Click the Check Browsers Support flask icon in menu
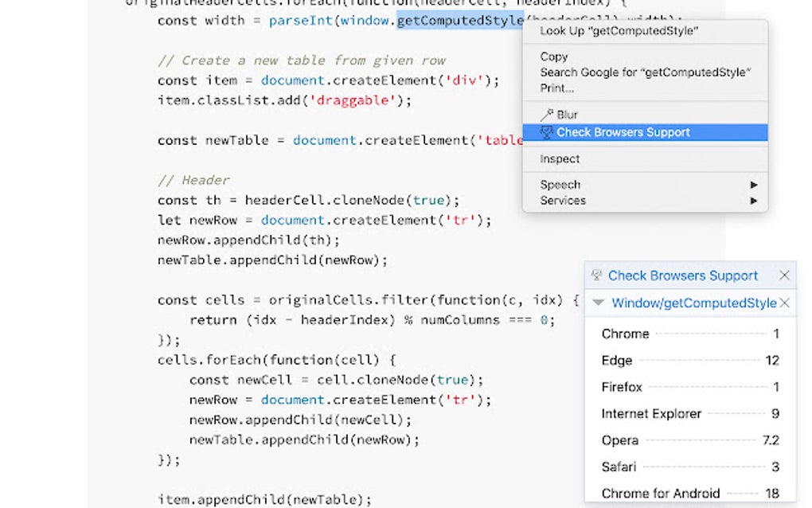The height and width of the screenshot is (508, 812). 546,131
